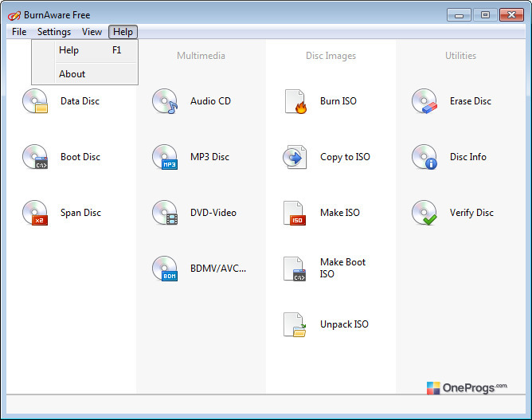Click the Erase Disc label
Image resolution: width=532 pixels, height=420 pixels.
(x=471, y=101)
